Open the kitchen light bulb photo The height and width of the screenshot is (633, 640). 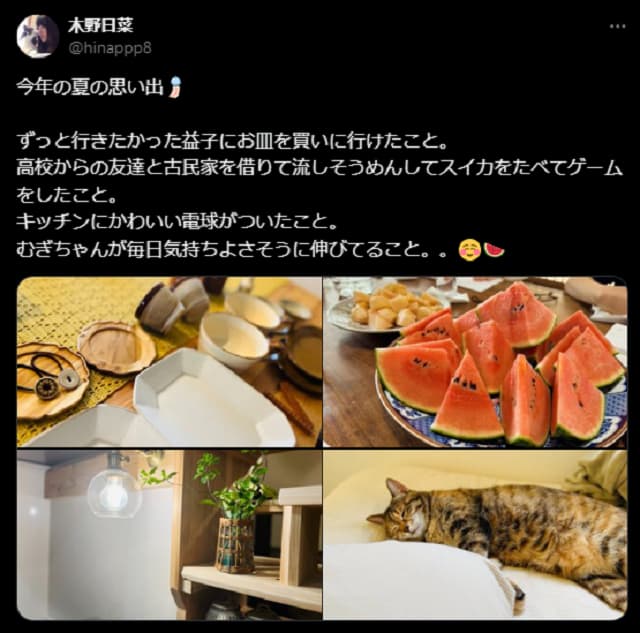point(169,534)
